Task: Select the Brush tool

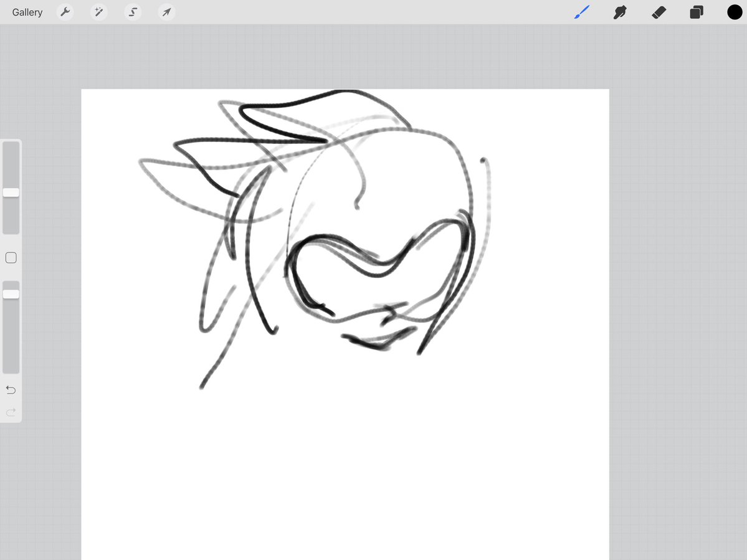Action: point(581,12)
